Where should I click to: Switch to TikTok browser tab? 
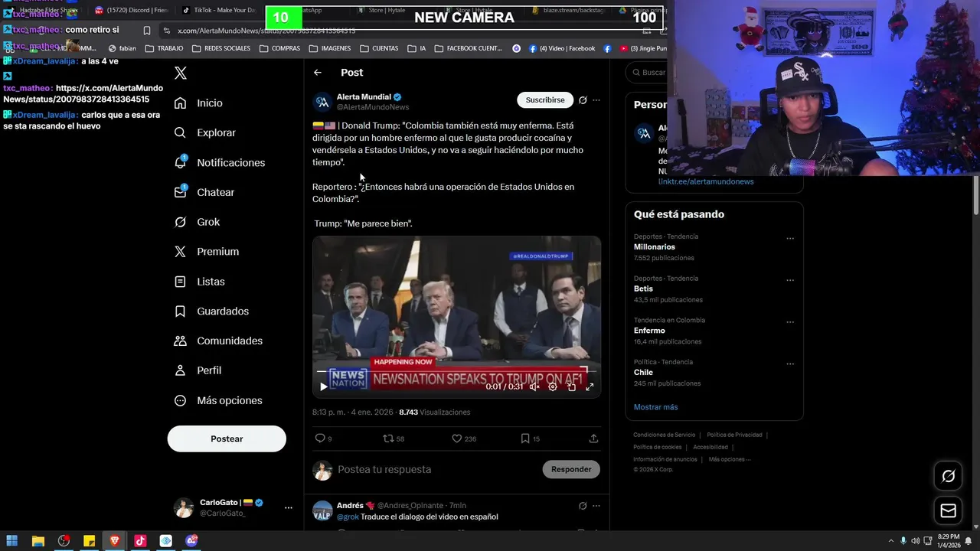click(218, 11)
